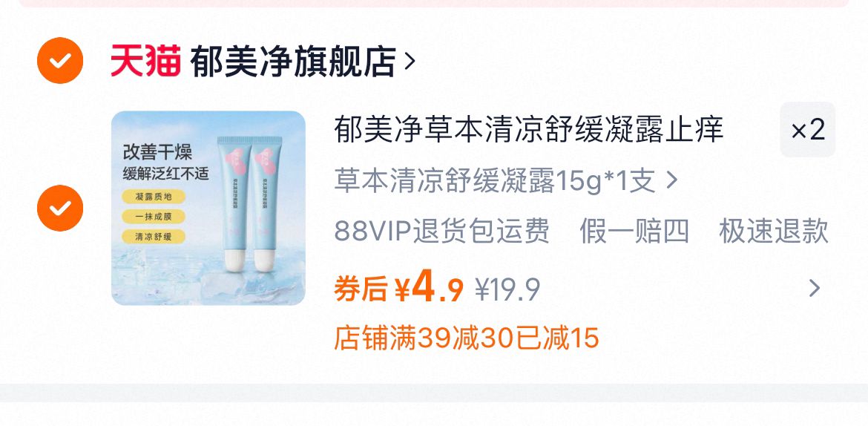Click the strikethrough ¥19.9 original price
The width and height of the screenshot is (868, 426).
[x=507, y=289]
